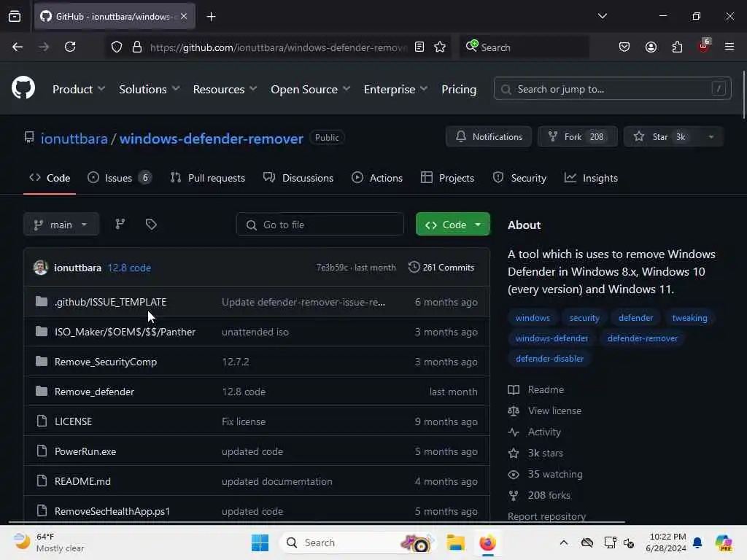Open notifications bell in taskbar
Screen dimensions: 747x560
(697, 542)
